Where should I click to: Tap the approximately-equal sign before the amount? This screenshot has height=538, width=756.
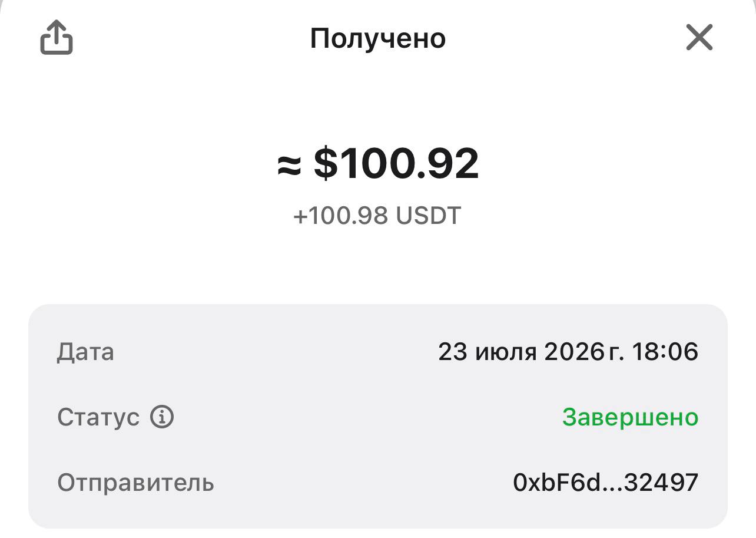pyautogui.click(x=289, y=166)
